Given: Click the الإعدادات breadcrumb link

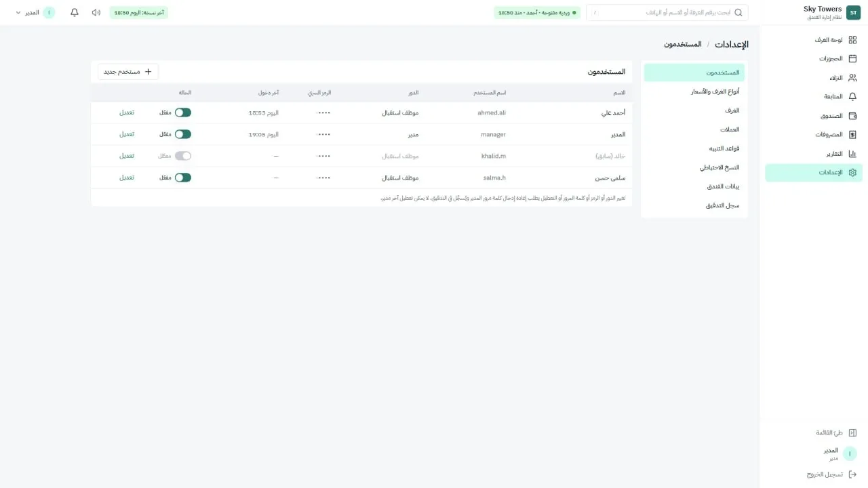Looking at the screenshot, I should (x=732, y=44).
